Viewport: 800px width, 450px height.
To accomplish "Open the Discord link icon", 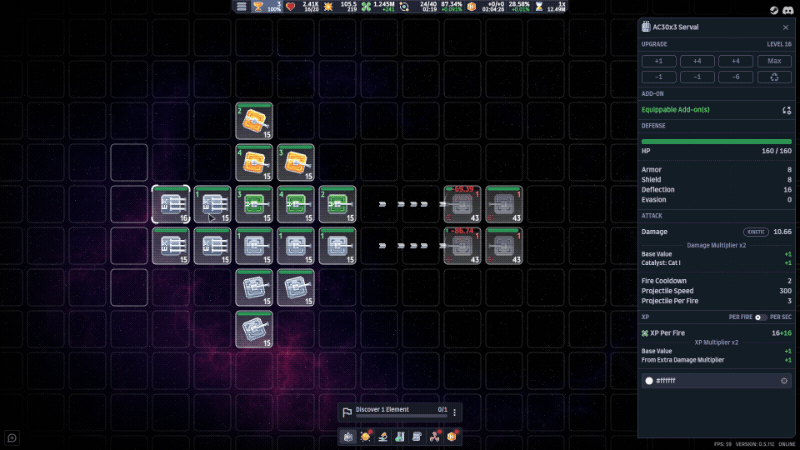I will 788,10.
